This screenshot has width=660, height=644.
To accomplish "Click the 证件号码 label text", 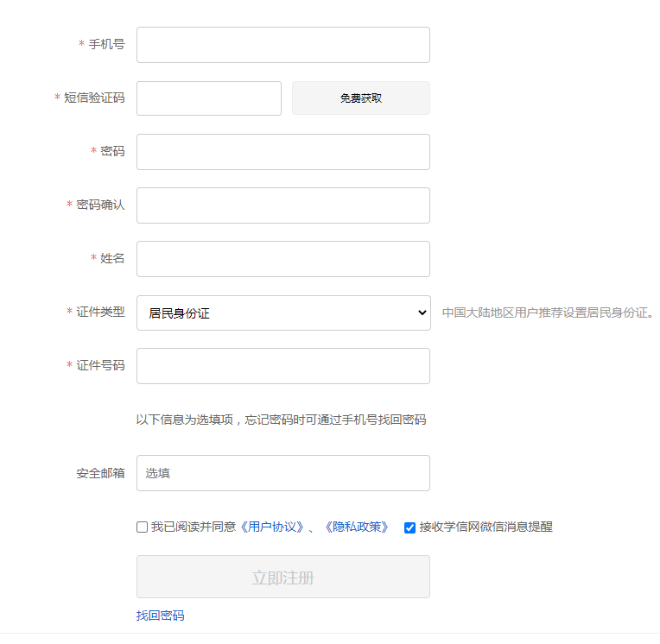I will tap(100, 365).
